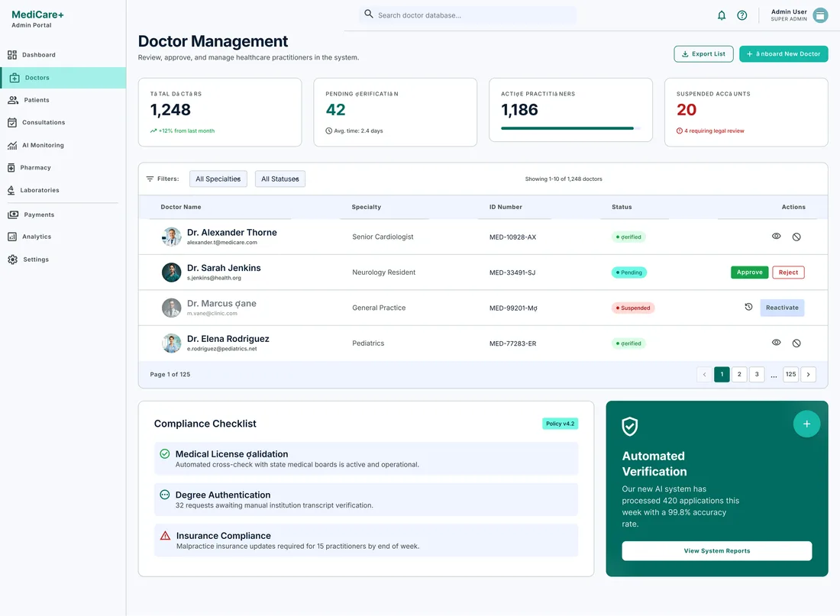840x616 pixels.
Task: Open Consultations in the sidebar
Action: (x=63, y=123)
